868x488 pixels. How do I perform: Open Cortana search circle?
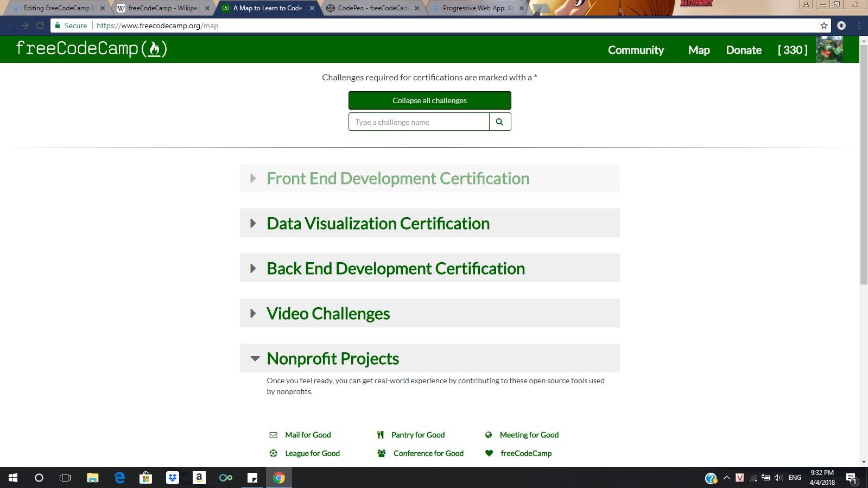click(x=39, y=478)
